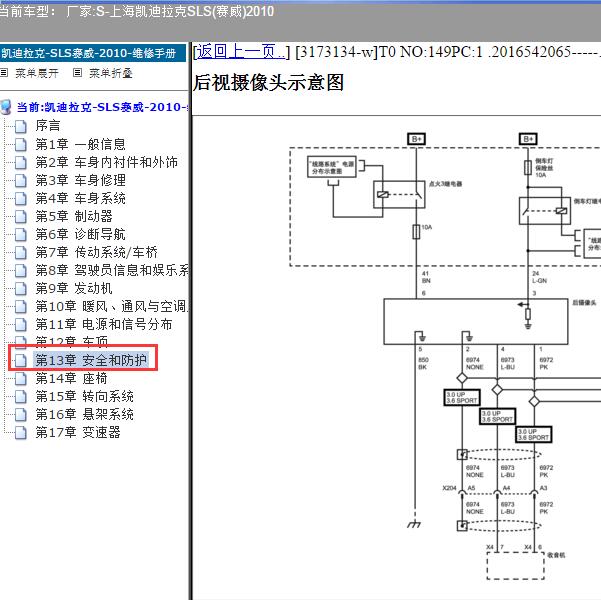The height and width of the screenshot is (600, 601).
Task: Open 第17章 变速器
Action: [78, 432]
